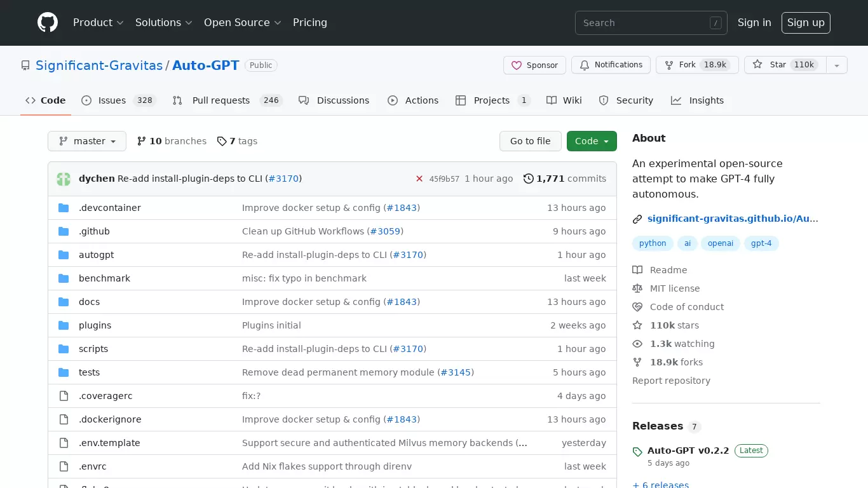The width and height of the screenshot is (868, 488).
Task: Open the Security tab
Action: (626, 100)
